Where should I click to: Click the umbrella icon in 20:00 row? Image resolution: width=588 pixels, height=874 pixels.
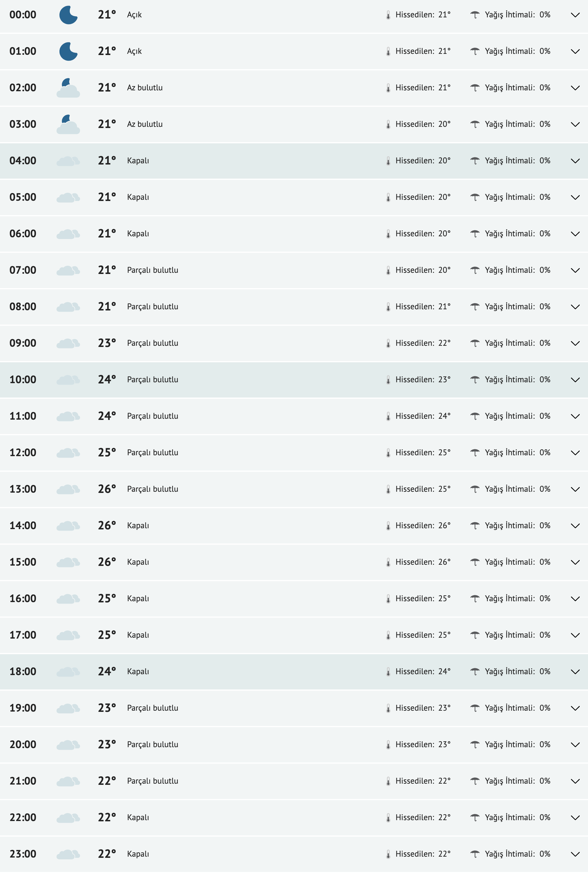pyautogui.click(x=475, y=744)
